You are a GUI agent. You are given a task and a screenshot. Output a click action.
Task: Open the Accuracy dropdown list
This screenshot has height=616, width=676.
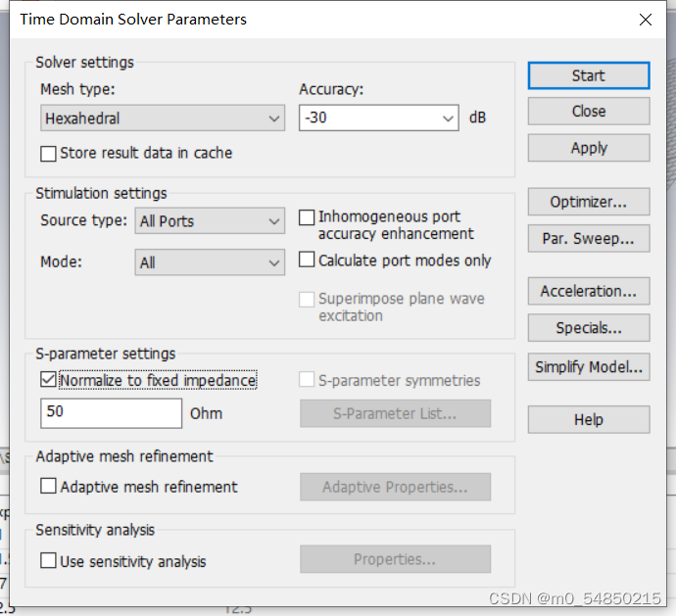click(x=449, y=118)
